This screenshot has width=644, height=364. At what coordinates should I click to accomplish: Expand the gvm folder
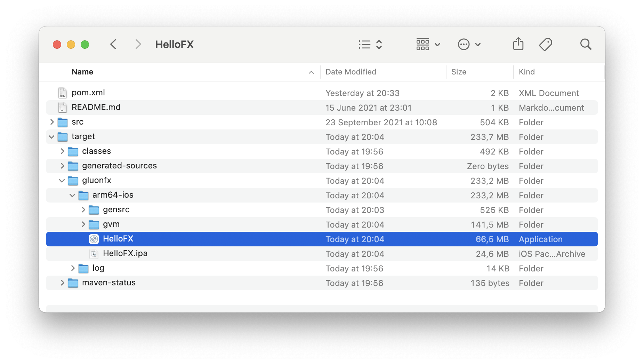(83, 224)
